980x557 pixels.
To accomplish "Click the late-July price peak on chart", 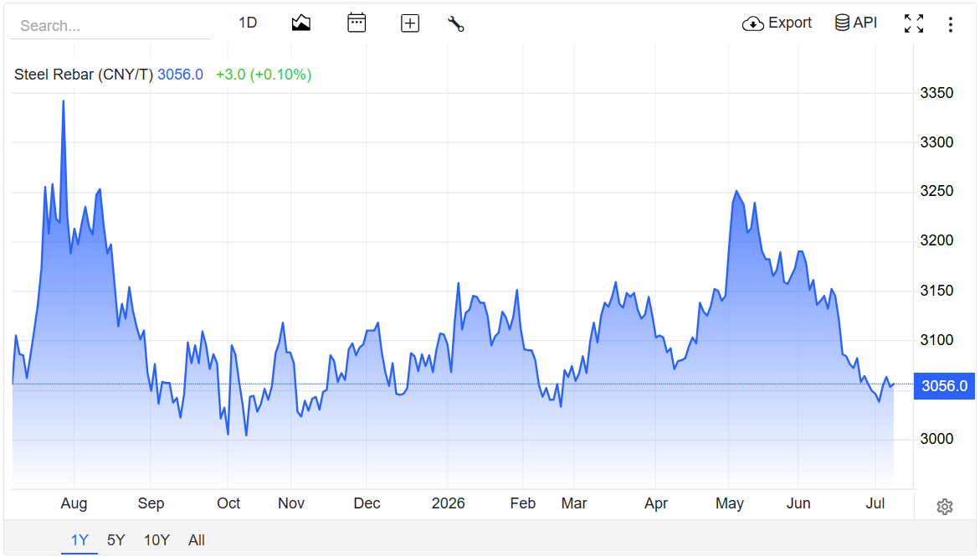I will point(63,101).
